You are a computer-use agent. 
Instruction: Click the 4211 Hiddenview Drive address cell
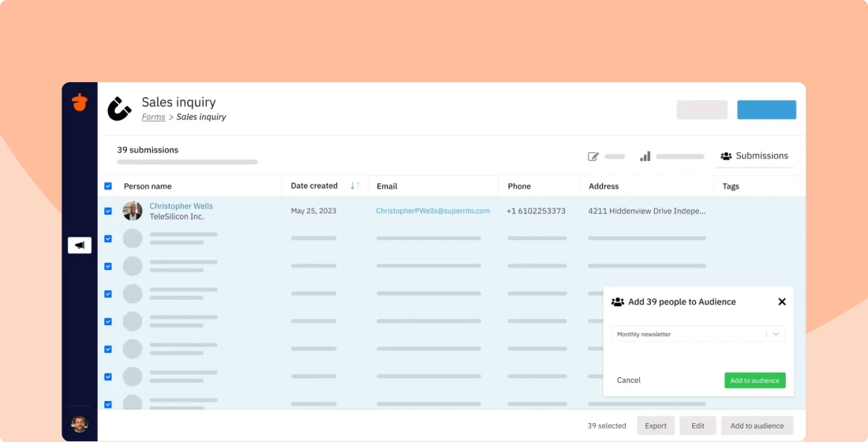coord(646,211)
